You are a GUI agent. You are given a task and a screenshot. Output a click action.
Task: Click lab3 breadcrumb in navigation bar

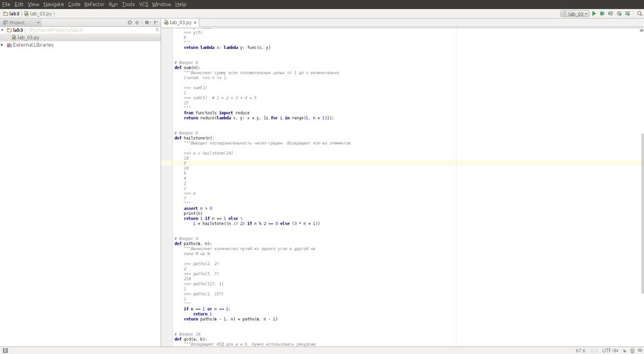(12, 14)
